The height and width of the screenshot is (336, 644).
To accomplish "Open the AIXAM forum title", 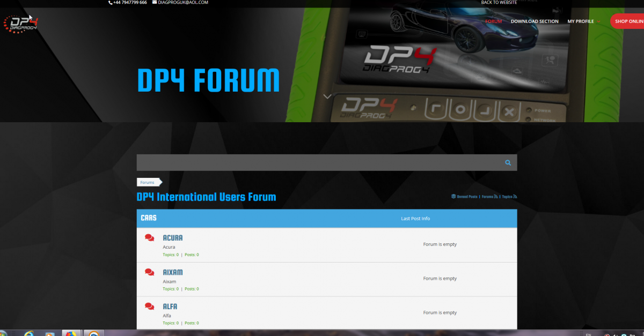I will point(173,272).
